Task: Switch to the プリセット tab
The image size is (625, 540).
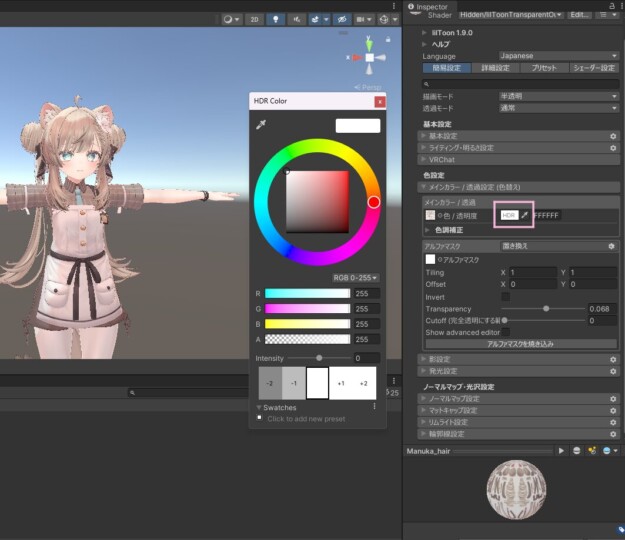Action: [544, 68]
